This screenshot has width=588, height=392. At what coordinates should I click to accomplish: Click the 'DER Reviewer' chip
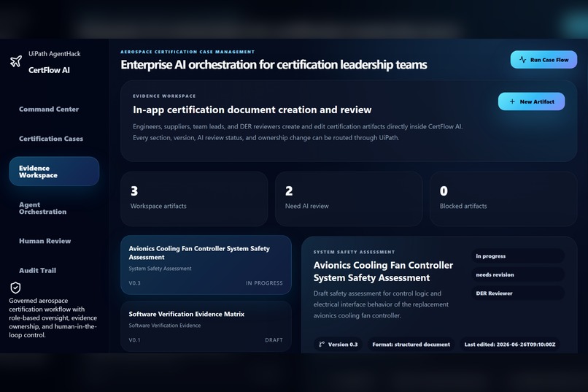click(x=517, y=293)
